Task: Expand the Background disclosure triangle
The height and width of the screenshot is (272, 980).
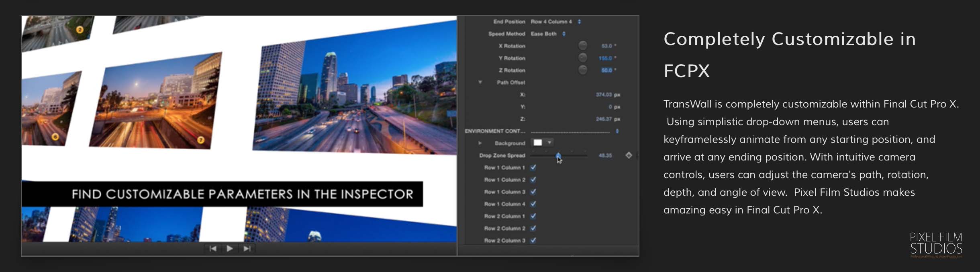Action: pos(480,143)
